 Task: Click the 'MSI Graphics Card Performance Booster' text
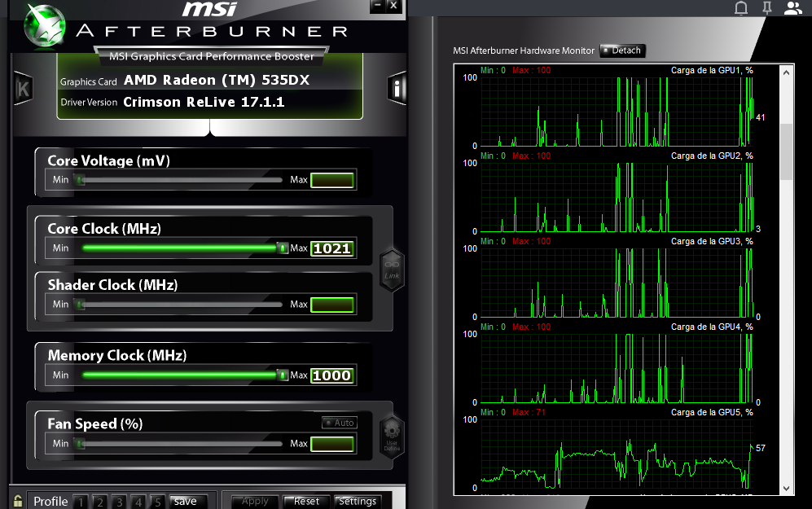pyautogui.click(x=211, y=56)
